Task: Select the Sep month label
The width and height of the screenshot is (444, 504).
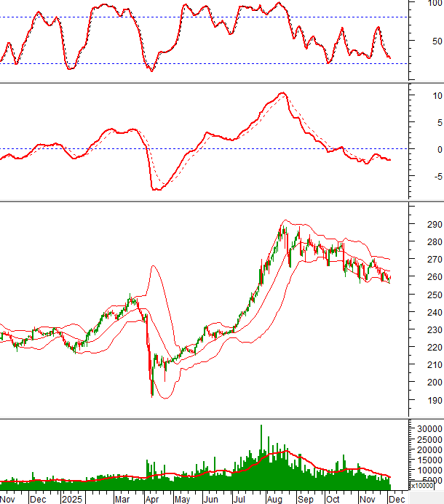Action: pos(304,500)
